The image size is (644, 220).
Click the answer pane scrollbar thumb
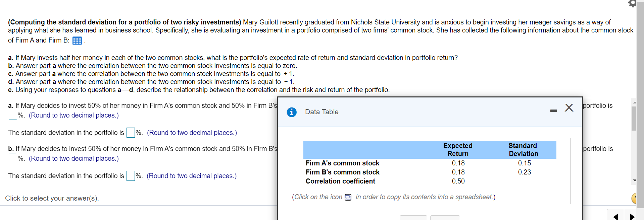(x=634, y=119)
